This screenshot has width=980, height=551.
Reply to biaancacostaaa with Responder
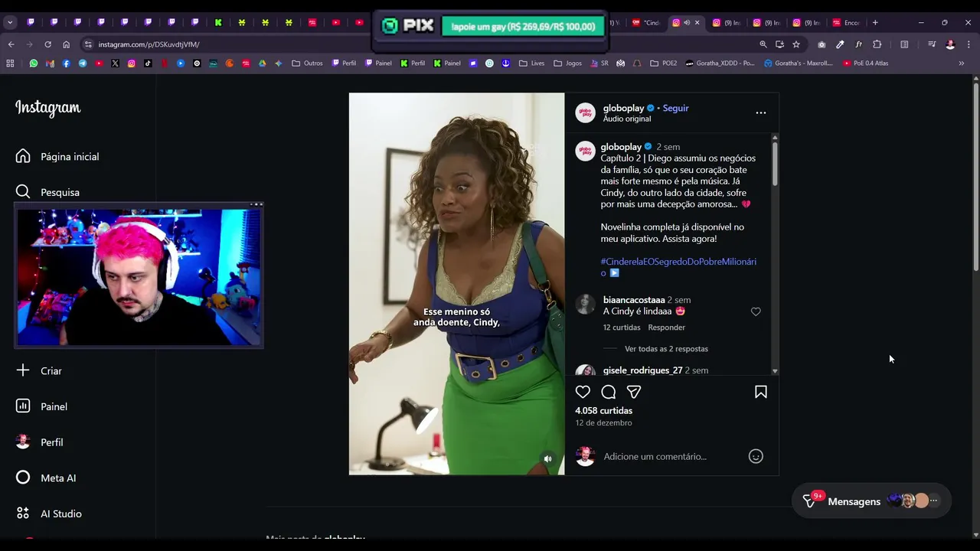(666, 328)
